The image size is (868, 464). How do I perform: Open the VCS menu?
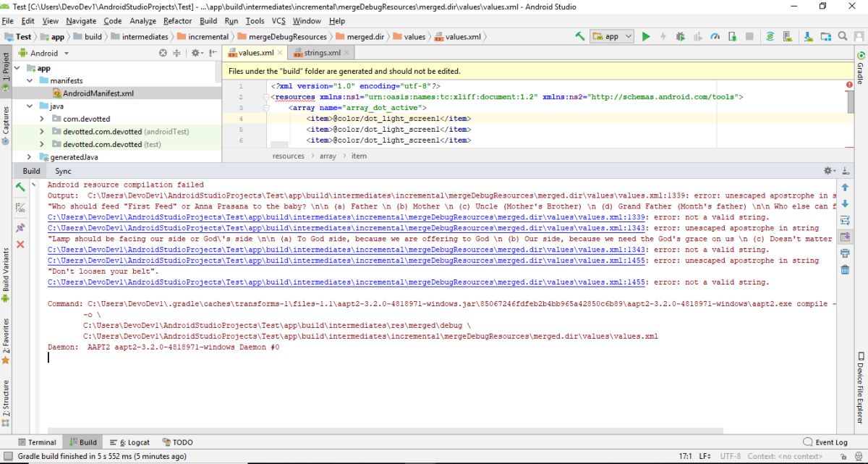click(278, 21)
